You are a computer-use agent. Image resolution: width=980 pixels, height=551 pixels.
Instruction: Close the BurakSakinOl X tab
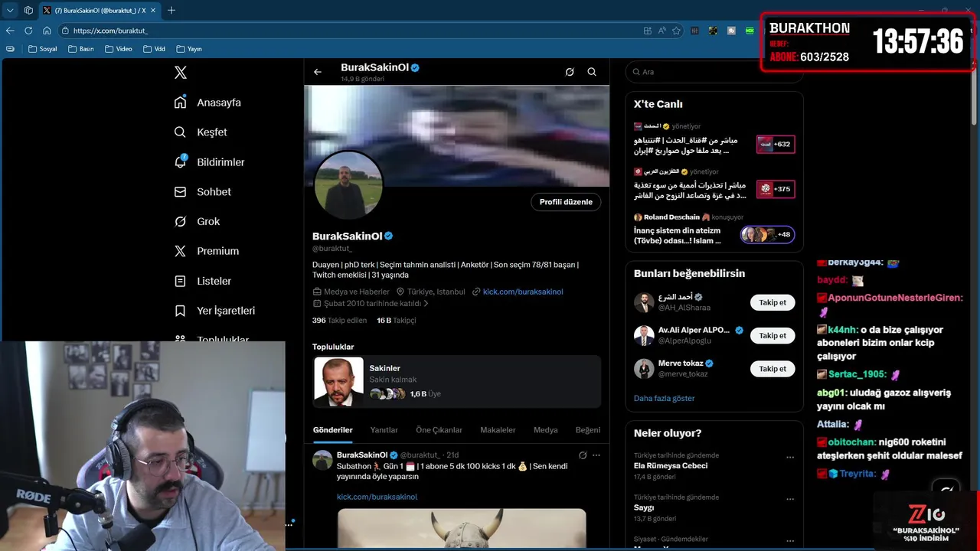[153, 11]
